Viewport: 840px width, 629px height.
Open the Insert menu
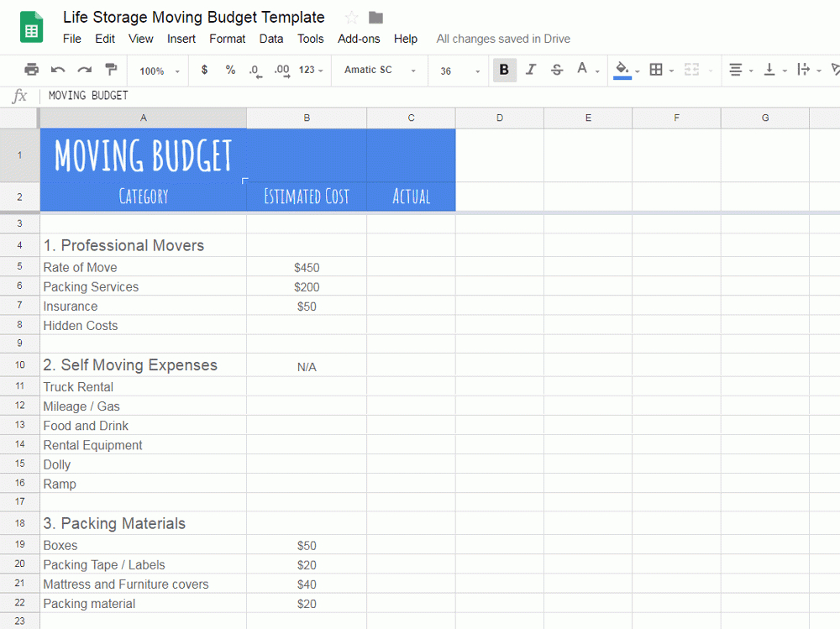click(181, 39)
